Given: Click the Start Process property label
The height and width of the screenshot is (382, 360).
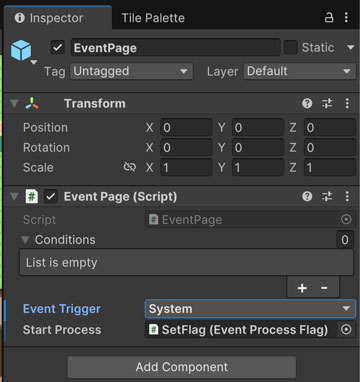Looking at the screenshot, I should (62, 330).
